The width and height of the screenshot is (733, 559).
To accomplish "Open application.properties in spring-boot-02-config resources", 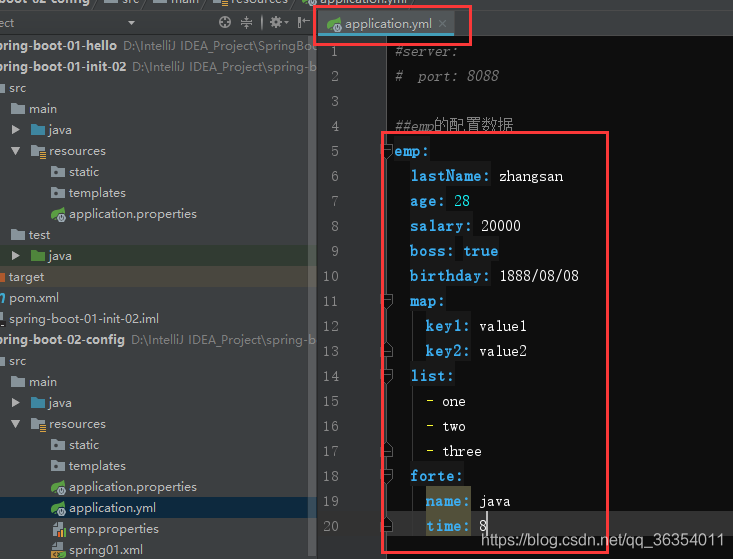I will 133,487.
